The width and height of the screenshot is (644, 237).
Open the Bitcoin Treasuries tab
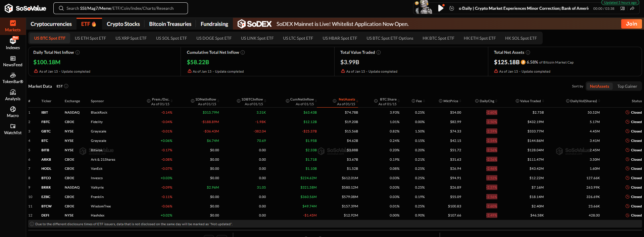pyautogui.click(x=170, y=24)
